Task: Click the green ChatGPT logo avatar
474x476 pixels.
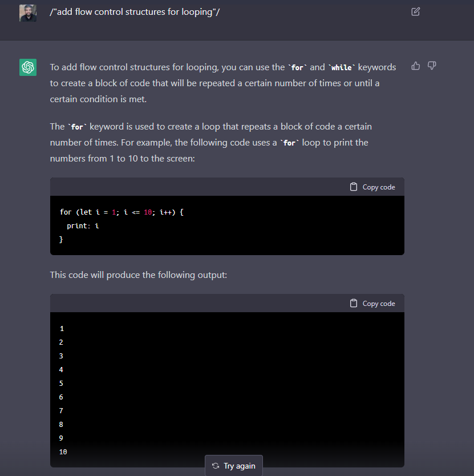Action: [28, 67]
